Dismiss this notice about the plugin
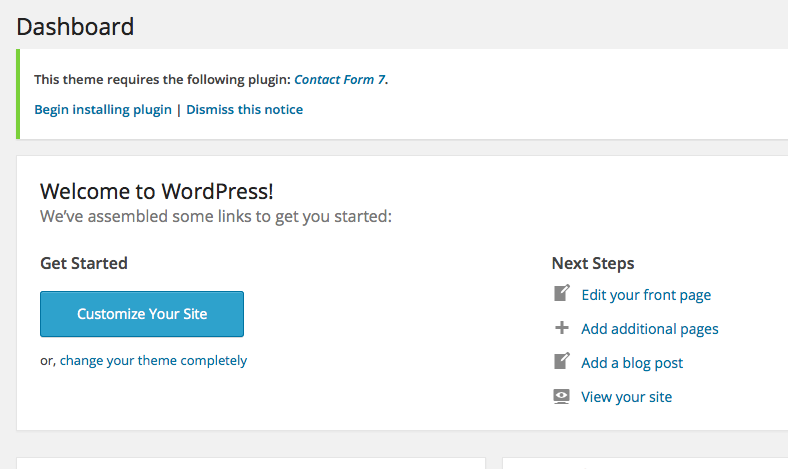This screenshot has width=788, height=469. coord(244,110)
